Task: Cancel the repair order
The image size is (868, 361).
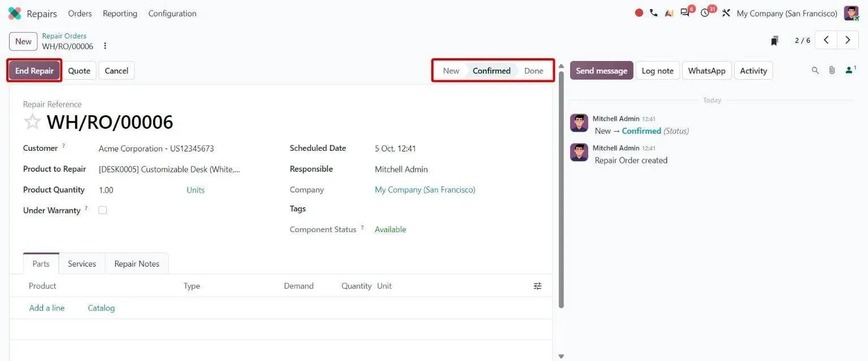Action: coord(116,71)
